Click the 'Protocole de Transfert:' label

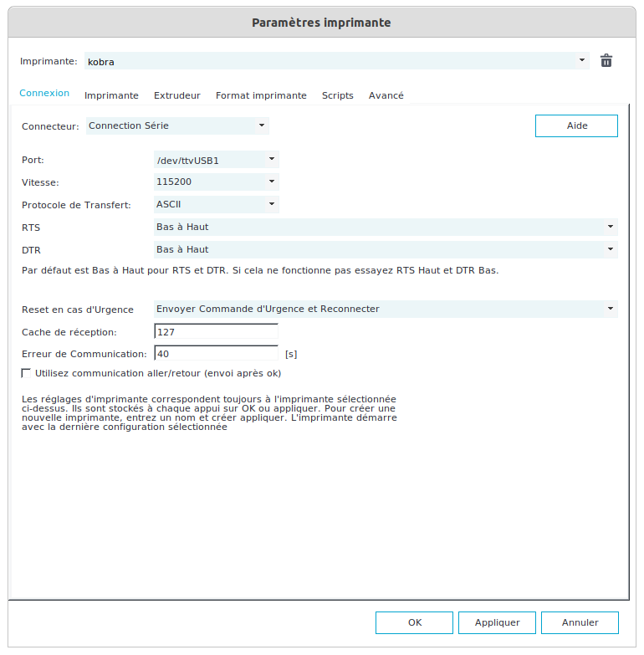pos(76,205)
